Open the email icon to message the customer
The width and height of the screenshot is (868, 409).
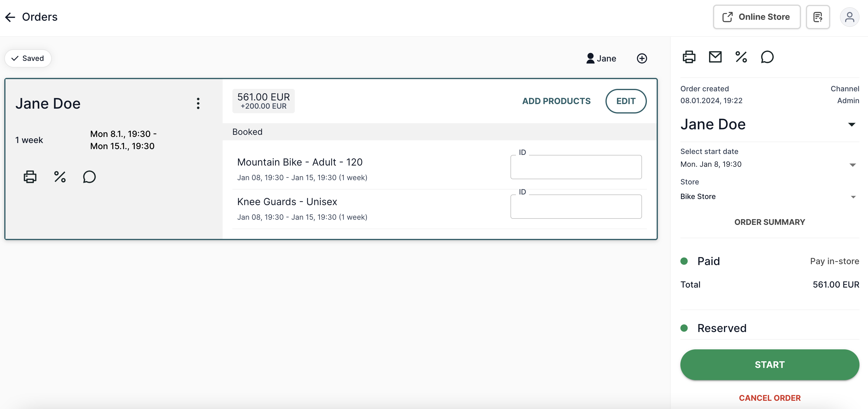(715, 57)
